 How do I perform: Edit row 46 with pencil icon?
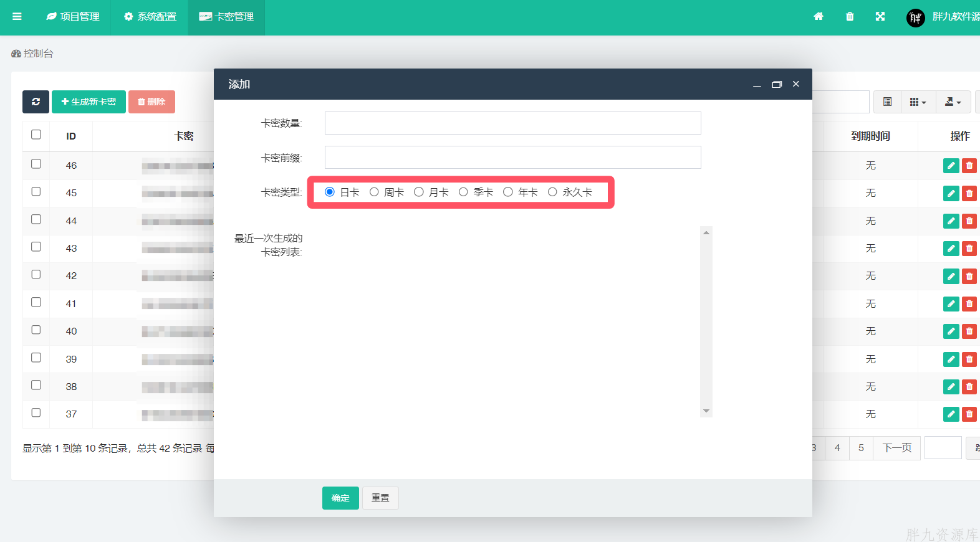(x=951, y=166)
